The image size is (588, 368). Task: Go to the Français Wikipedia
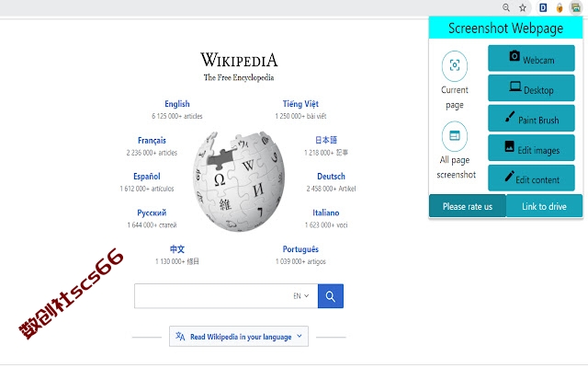click(x=152, y=141)
